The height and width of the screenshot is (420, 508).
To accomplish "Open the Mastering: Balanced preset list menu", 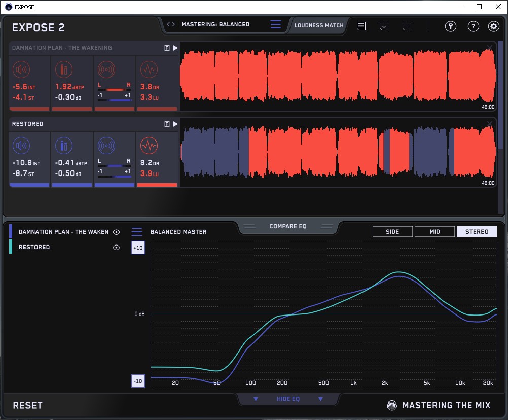I will point(275,24).
